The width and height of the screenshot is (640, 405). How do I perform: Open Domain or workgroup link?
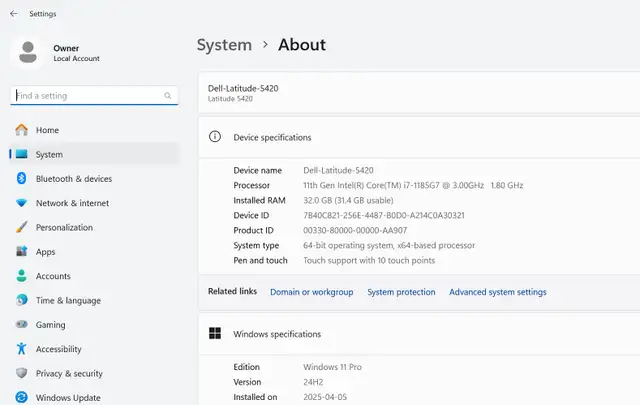coord(311,292)
